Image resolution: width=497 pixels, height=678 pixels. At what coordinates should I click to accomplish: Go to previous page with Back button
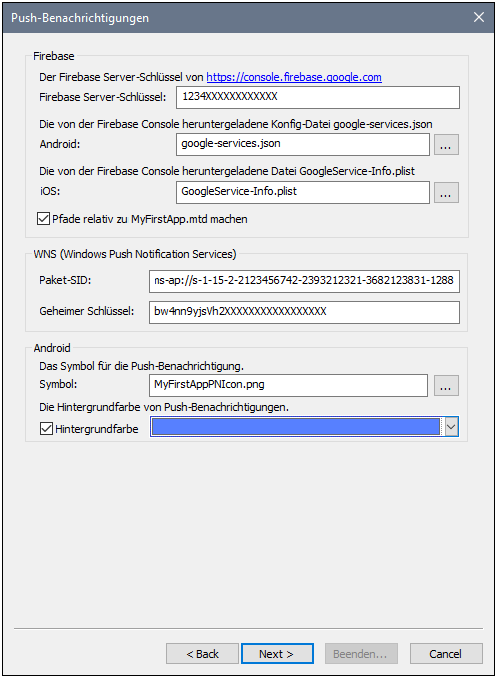coord(202,653)
